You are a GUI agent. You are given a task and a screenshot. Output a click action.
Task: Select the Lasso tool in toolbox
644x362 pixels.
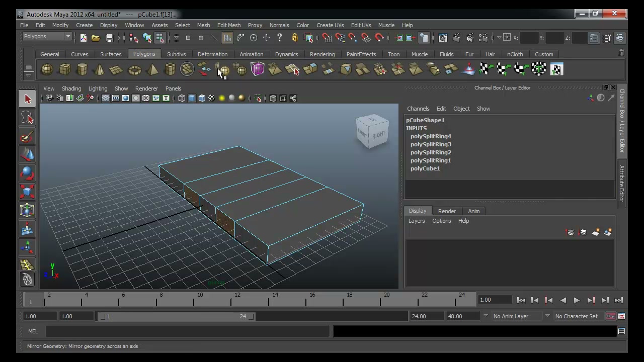pyautogui.click(x=28, y=118)
